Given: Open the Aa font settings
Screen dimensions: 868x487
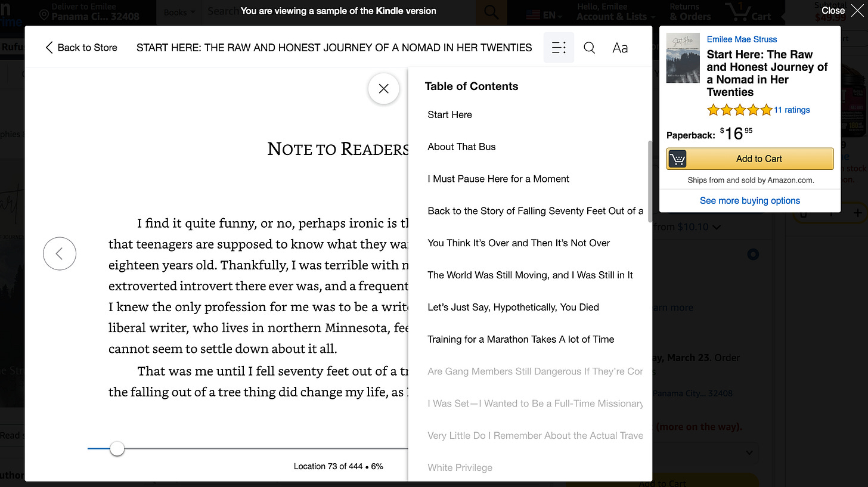Looking at the screenshot, I should (x=620, y=48).
